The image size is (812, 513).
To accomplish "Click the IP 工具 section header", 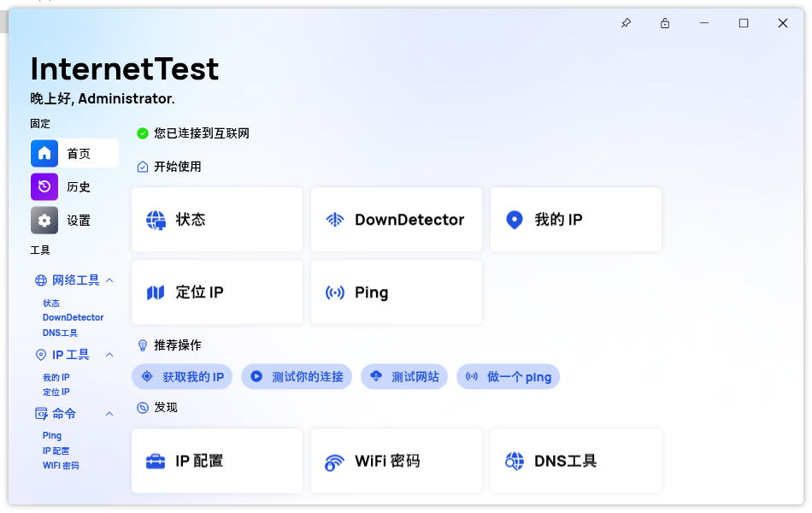I will [x=74, y=355].
